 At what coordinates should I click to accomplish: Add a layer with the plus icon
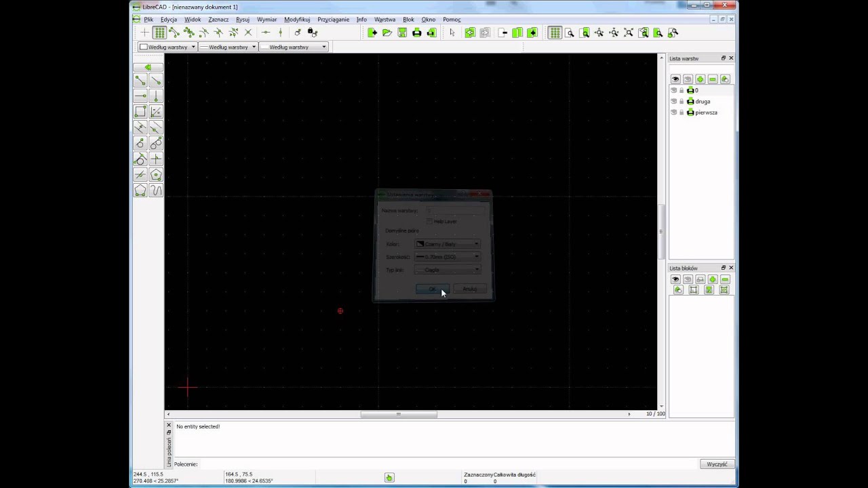tap(700, 79)
